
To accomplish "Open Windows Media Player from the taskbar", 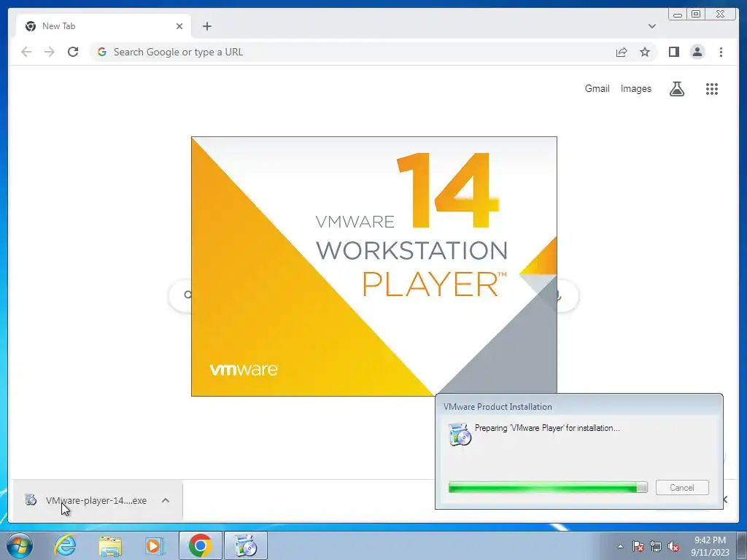I will (155, 545).
